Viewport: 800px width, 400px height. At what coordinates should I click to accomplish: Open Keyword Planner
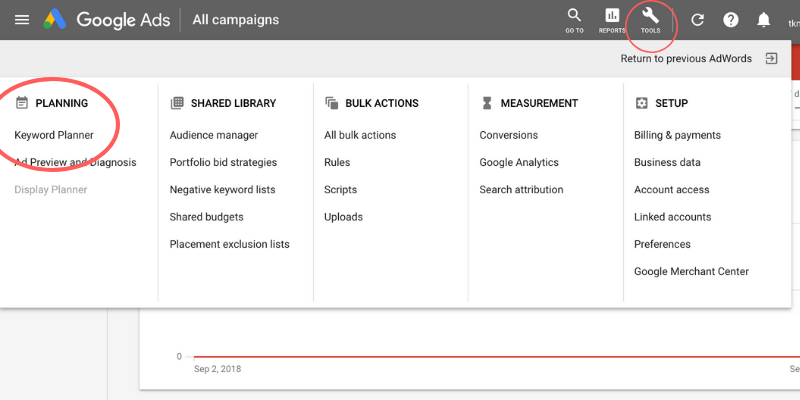[54, 135]
